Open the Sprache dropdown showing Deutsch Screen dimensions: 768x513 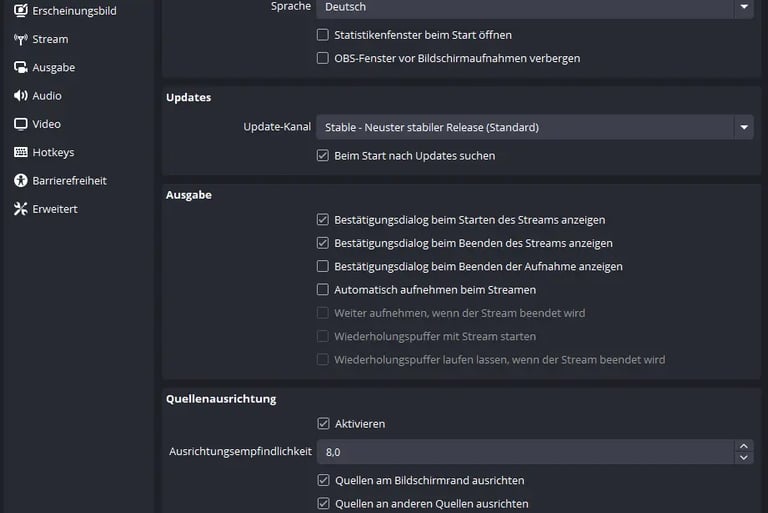tap(535, 7)
